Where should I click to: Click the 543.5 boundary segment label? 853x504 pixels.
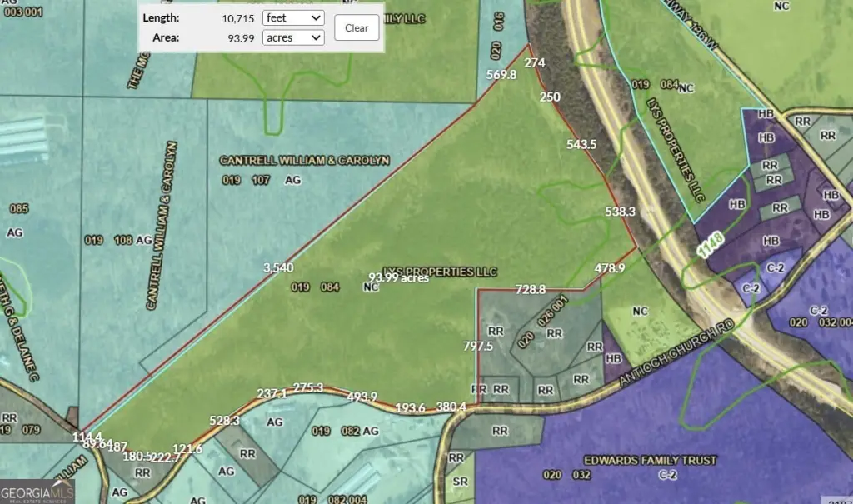[x=581, y=144]
